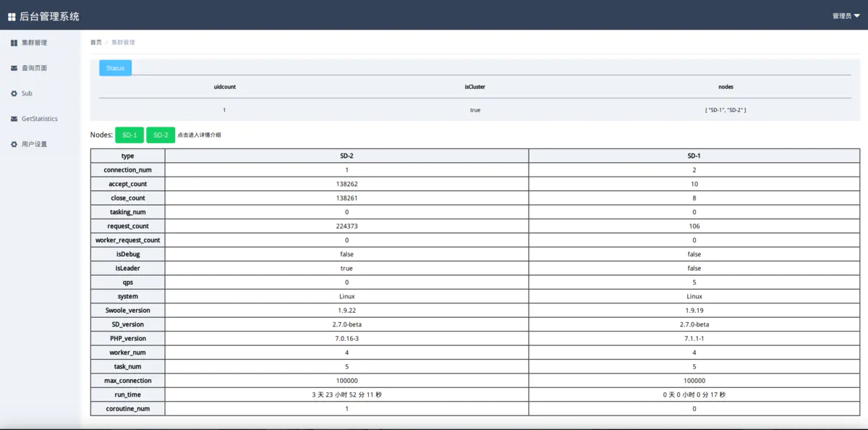Click the coroutine_num row label

[x=128, y=408]
